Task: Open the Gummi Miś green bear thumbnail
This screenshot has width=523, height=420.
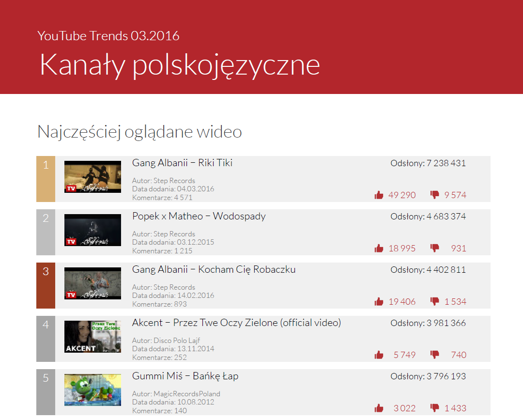Action: tap(92, 389)
